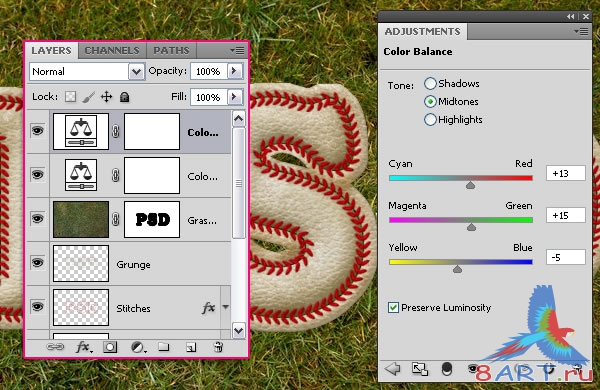Open the Fill slider arrow
The image size is (600, 390).
click(x=235, y=97)
